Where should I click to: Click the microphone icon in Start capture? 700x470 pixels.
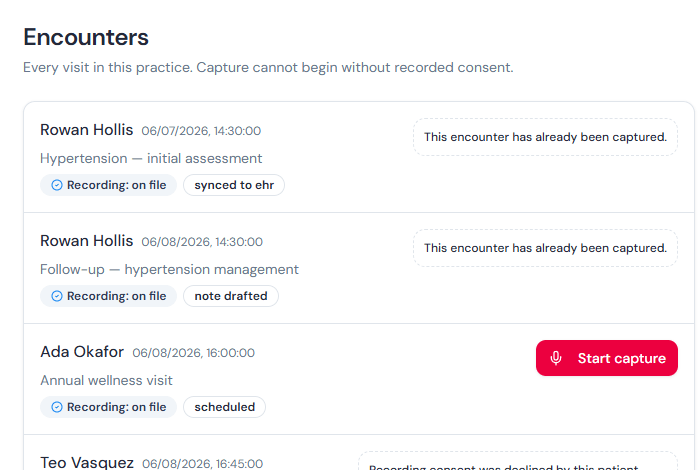tap(556, 358)
